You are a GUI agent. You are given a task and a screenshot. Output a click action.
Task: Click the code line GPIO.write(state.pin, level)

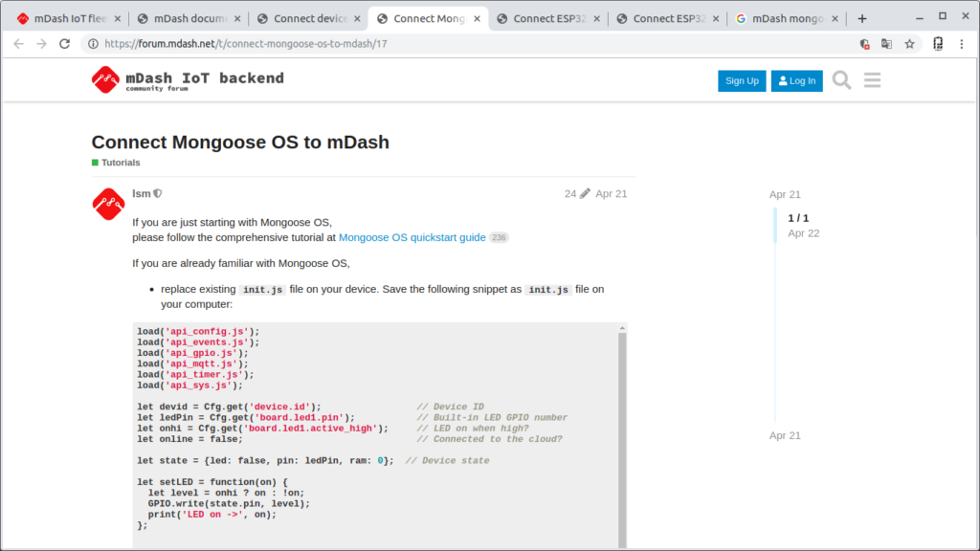point(229,503)
